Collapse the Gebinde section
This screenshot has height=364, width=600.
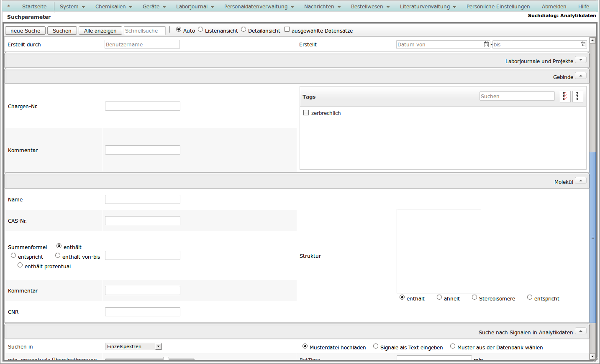pyautogui.click(x=580, y=76)
